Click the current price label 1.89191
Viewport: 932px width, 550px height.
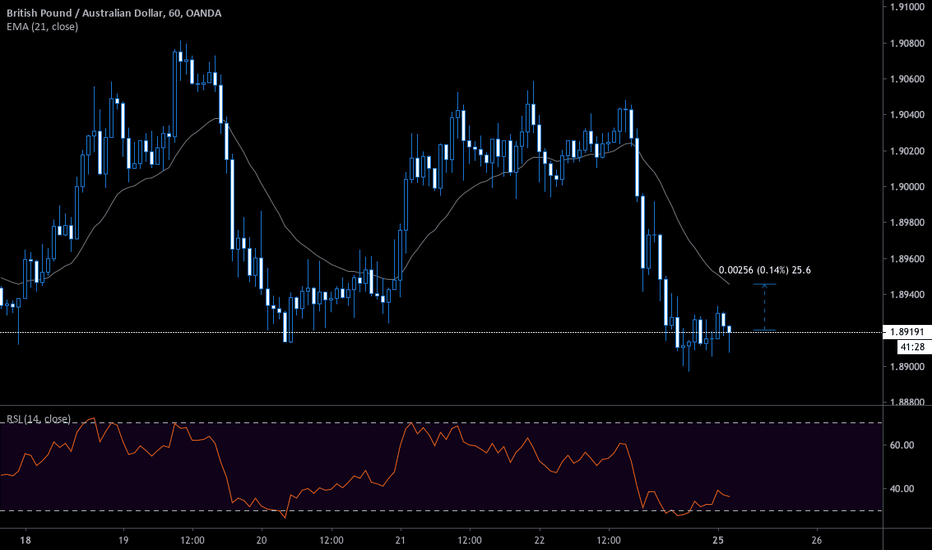(x=906, y=332)
